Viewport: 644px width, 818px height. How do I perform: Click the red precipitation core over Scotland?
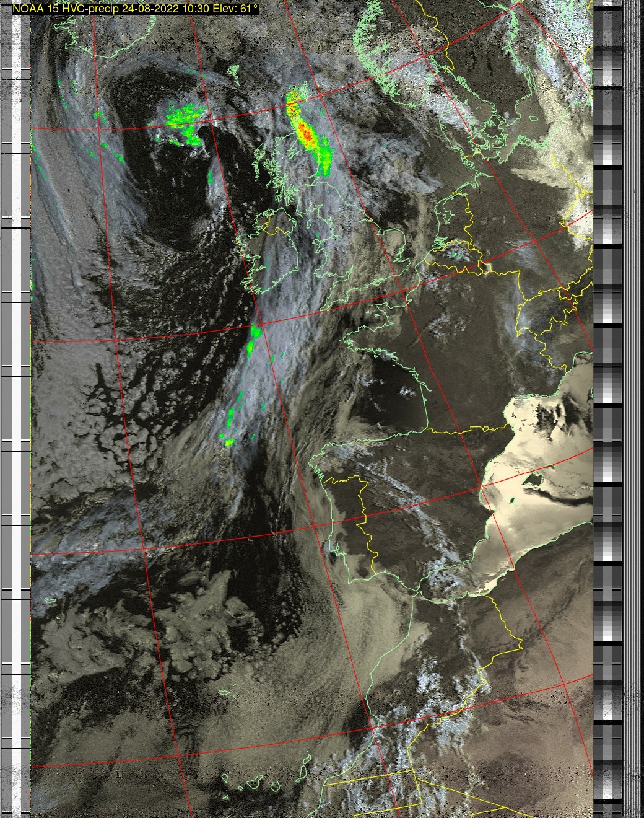pos(303,131)
